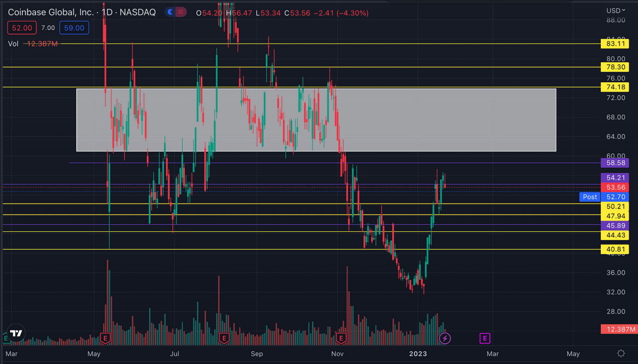Screen dimensions: 638x364
Task: Click the yellow 78.30 price label
Action: pyautogui.click(x=616, y=67)
